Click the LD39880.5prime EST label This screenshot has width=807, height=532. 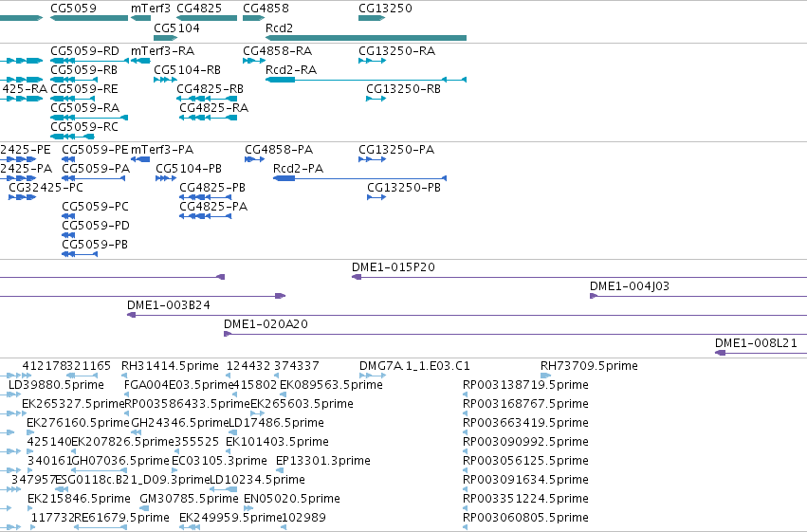pos(56,385)
